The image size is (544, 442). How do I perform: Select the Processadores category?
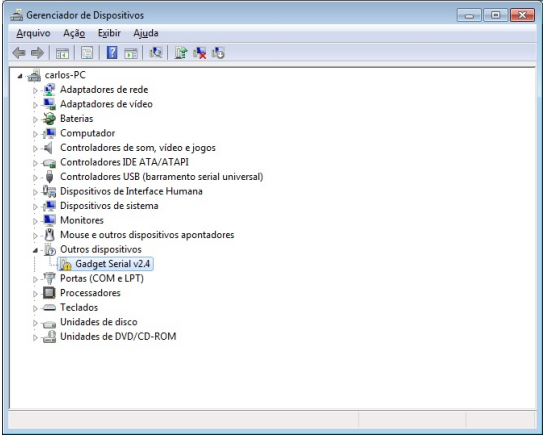click(x=90, y=293)
